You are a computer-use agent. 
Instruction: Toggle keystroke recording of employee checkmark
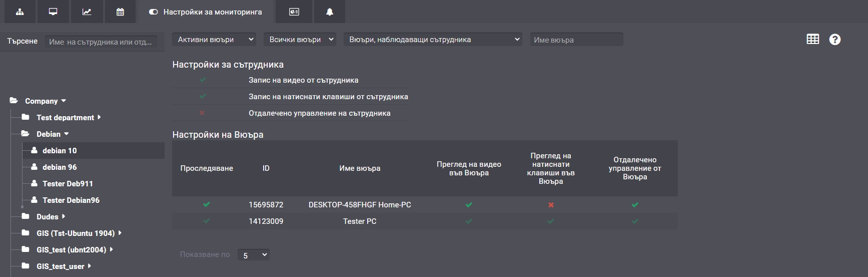(203, 96)
